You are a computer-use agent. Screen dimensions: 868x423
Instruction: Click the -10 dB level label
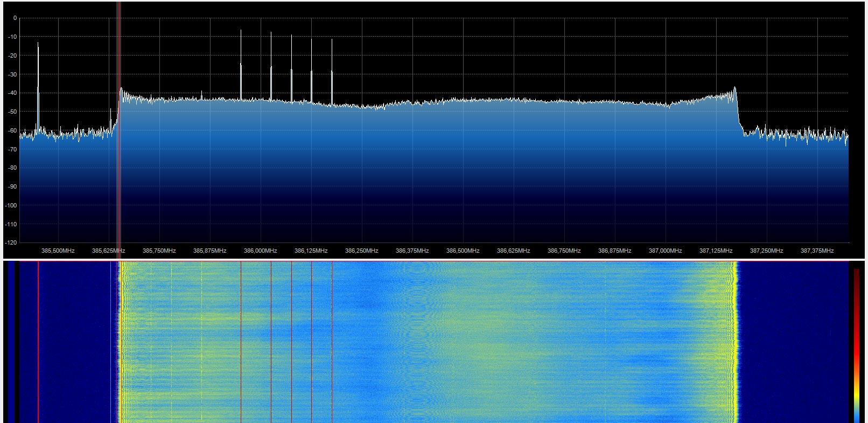coord(12,37)
